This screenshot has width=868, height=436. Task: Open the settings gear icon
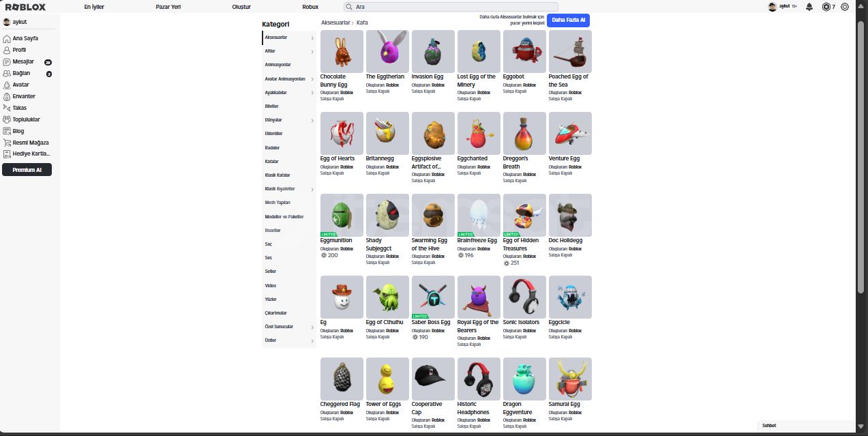845,7
